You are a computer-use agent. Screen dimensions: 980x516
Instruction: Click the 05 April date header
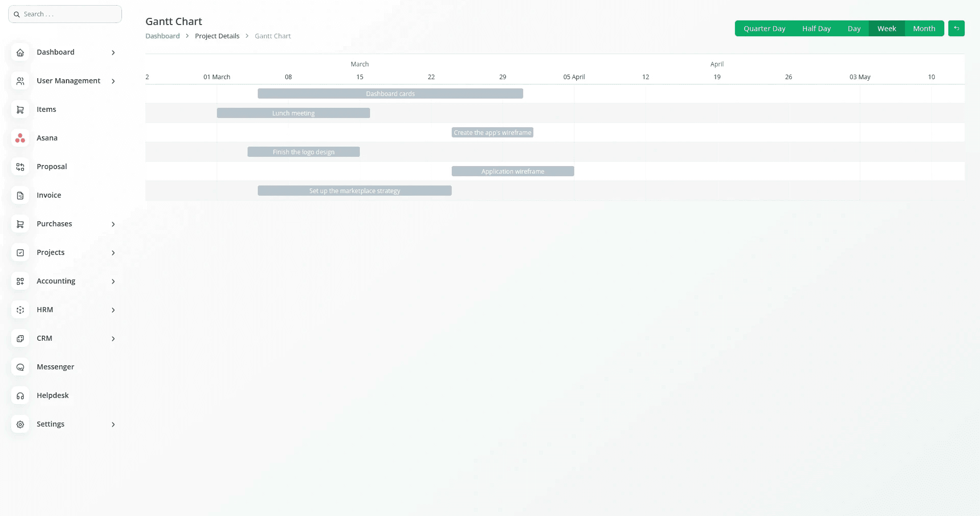pos(574,77)
